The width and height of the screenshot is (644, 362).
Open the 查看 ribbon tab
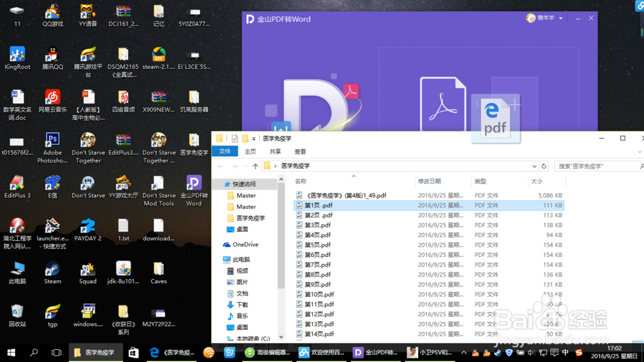300,151
